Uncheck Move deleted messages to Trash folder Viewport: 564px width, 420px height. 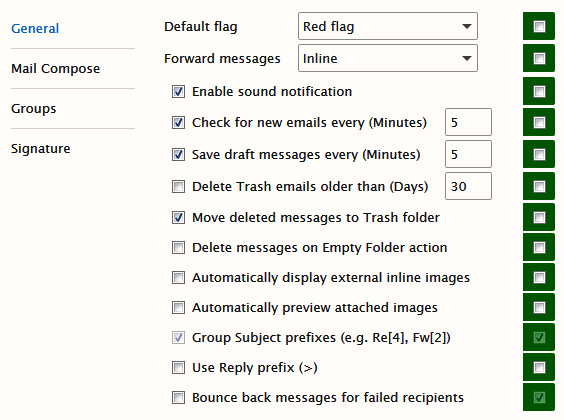(178, 217)
